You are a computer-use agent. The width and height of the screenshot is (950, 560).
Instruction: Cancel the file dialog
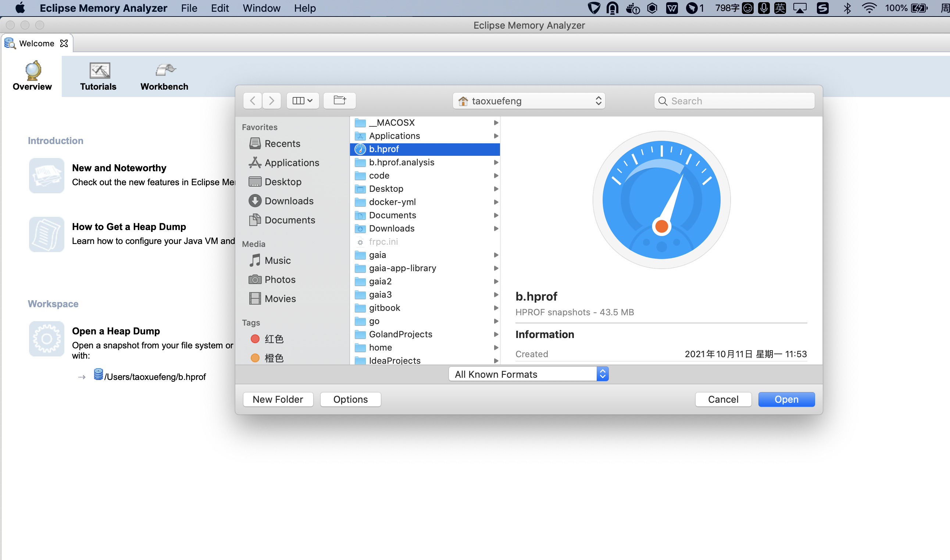[x=723, y=399]
